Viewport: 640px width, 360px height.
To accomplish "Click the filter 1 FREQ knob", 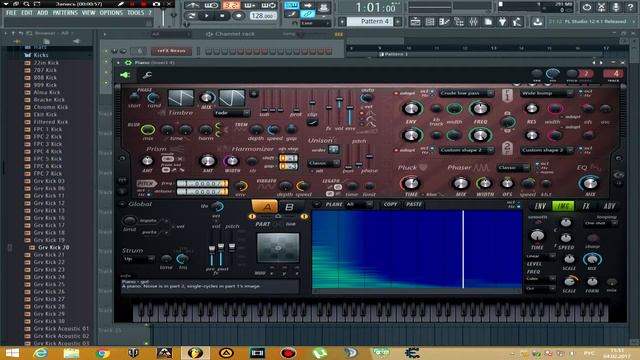I will pyautogui.click(x=480, y=109).
